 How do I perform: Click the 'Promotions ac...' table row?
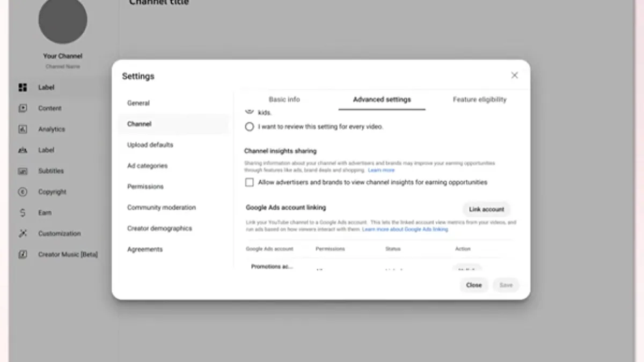pos(272,267)
